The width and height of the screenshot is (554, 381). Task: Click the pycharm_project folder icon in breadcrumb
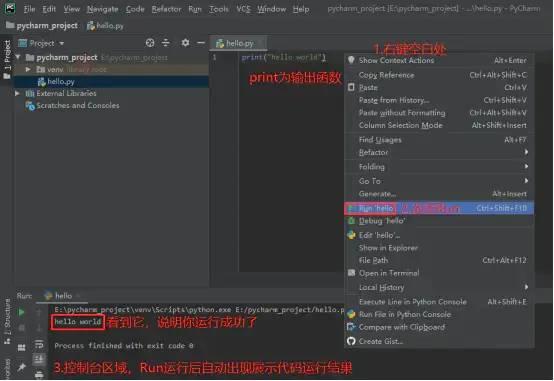tap(10, 25)
